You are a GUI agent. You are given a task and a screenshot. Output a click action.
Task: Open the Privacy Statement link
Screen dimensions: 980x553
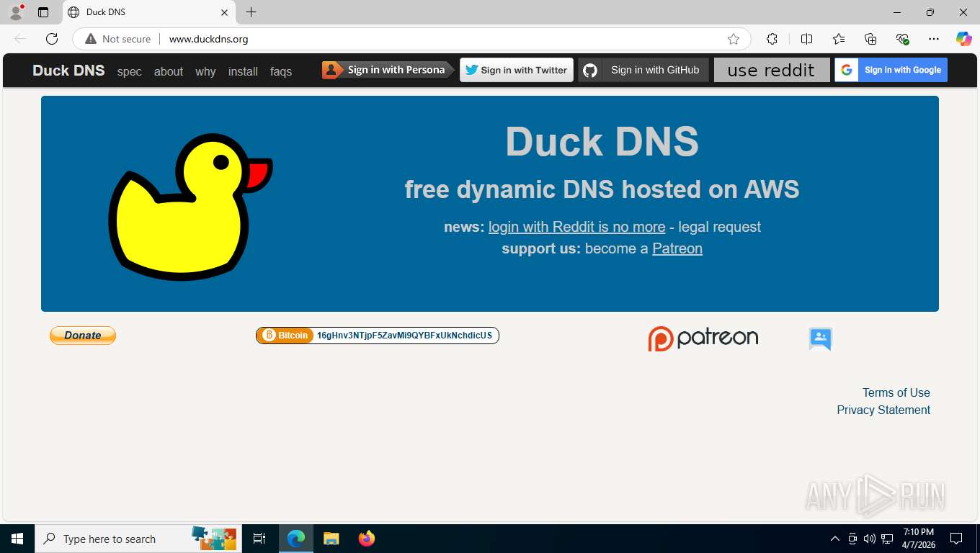[883, 410]
